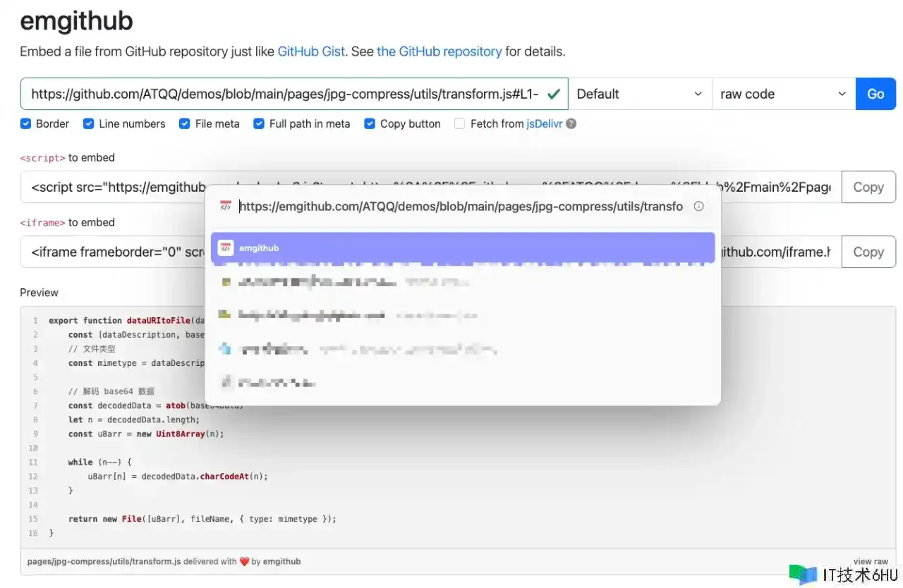
Task: Open the GitHub repository link
Action: coord(440,51)
